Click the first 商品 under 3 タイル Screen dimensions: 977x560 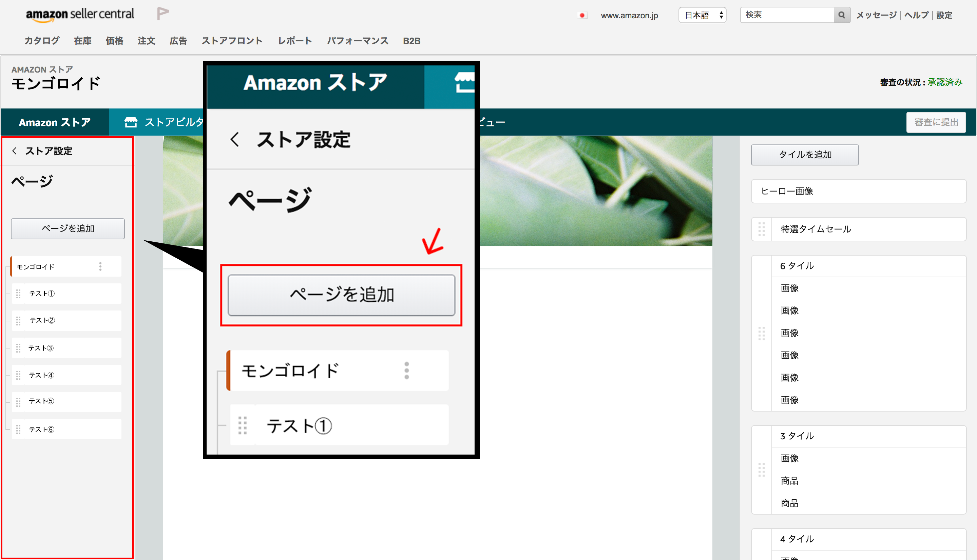790,481
